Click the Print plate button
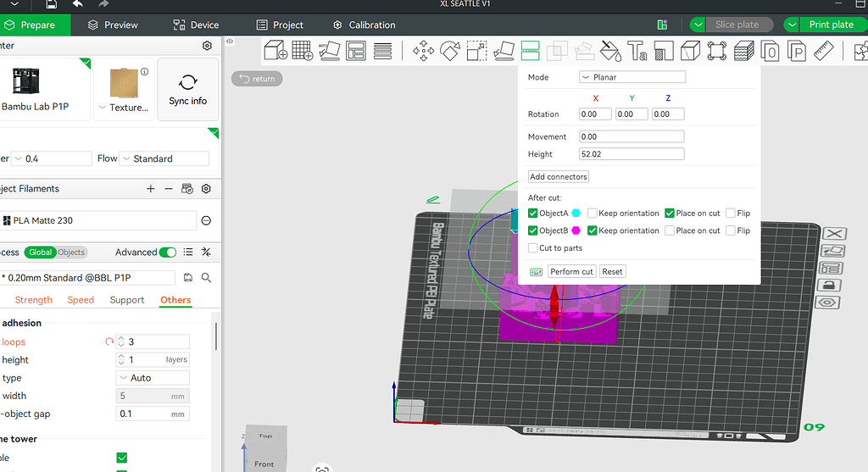Screen dimensions: 868x472 coord(834,25)
